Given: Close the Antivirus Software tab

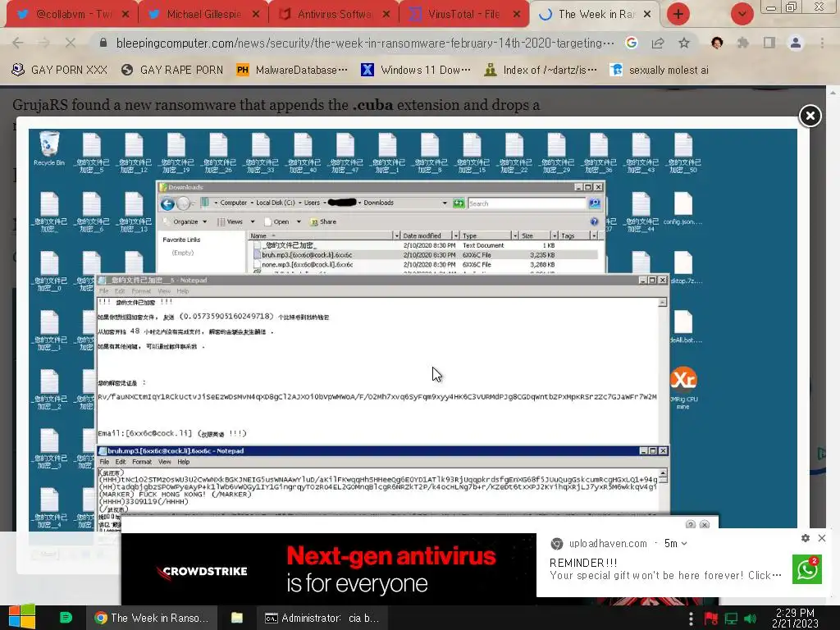Looking at the screenshot, I should click(x=386, y=15).
